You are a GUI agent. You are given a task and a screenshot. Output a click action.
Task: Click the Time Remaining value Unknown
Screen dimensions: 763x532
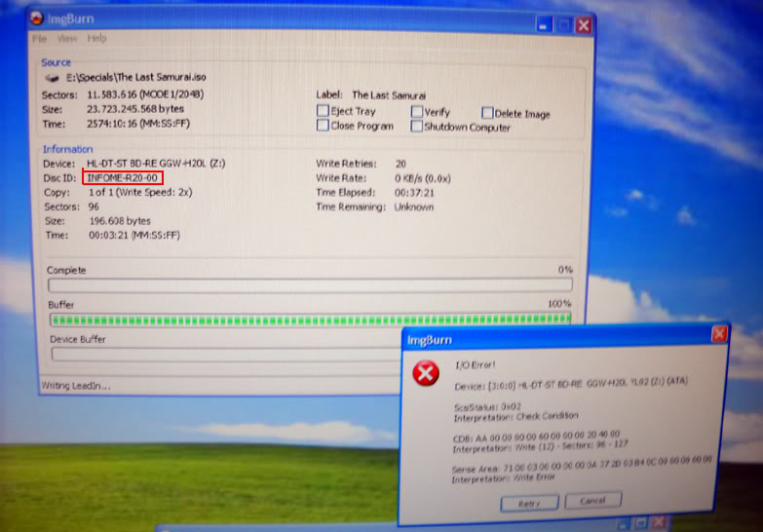pyautogui.click(x=413, y=207)
